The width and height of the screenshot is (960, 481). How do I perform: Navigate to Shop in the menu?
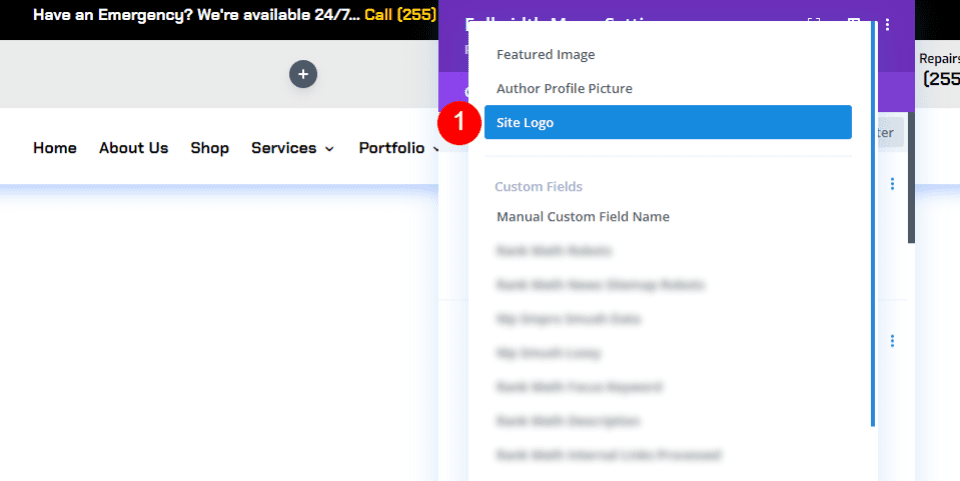pos(210,148)
